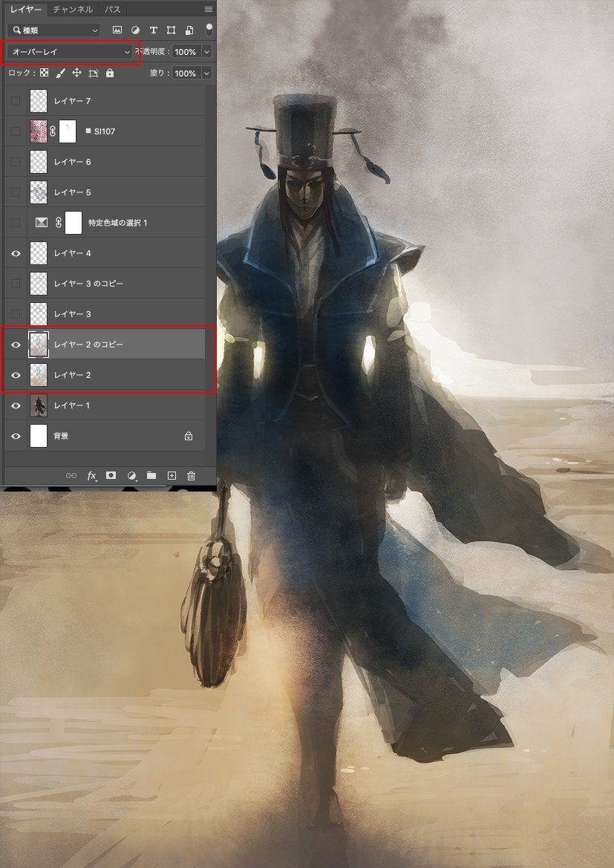Click the 特定色域の選択 1 mask thumbnail
This screenshot has width=614, height=868.
74,223
